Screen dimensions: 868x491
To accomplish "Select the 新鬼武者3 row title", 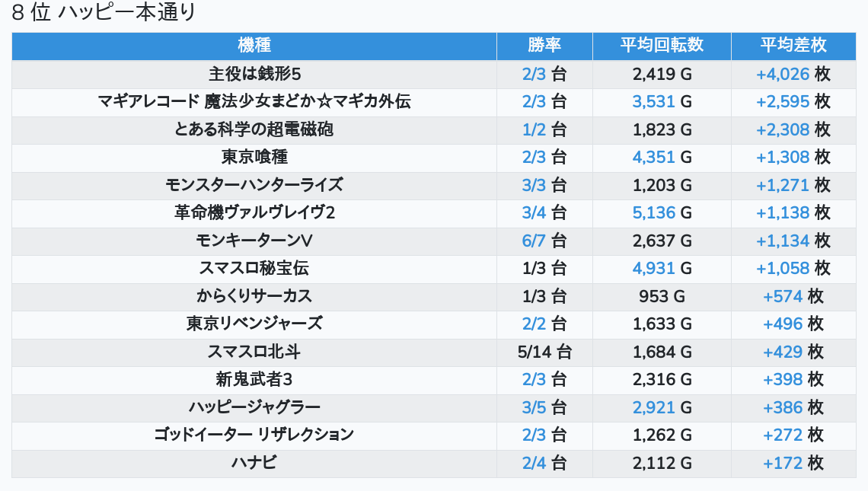I will click(x=254, y=379).
